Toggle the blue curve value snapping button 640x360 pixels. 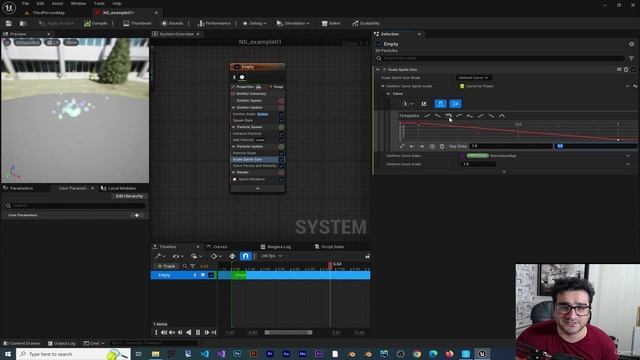tap(455, 104)
